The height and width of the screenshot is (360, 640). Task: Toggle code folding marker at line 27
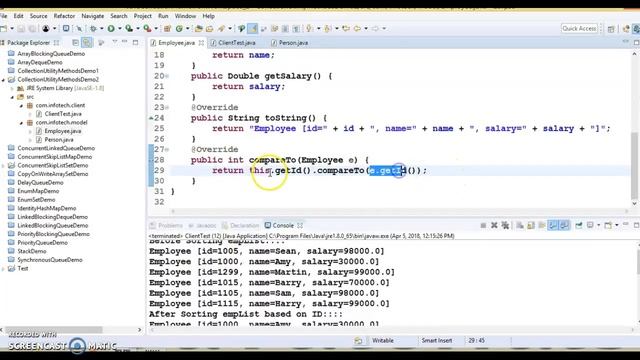(x=167, y=150)
